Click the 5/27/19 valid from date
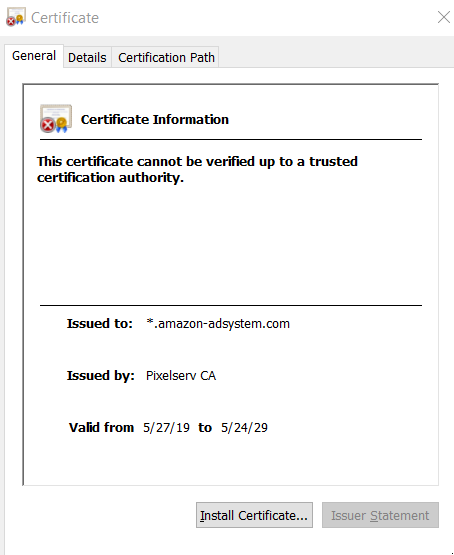 click(166, 428)
